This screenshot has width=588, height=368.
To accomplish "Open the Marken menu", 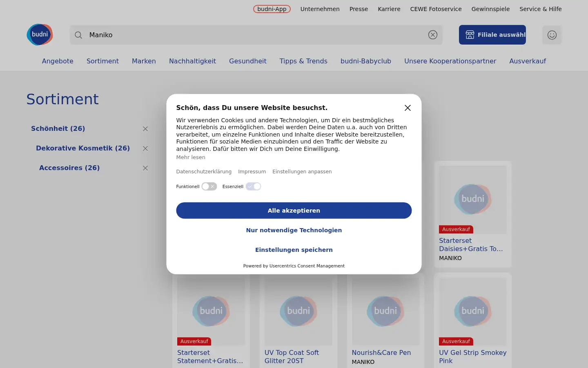I will pos(144,61).
